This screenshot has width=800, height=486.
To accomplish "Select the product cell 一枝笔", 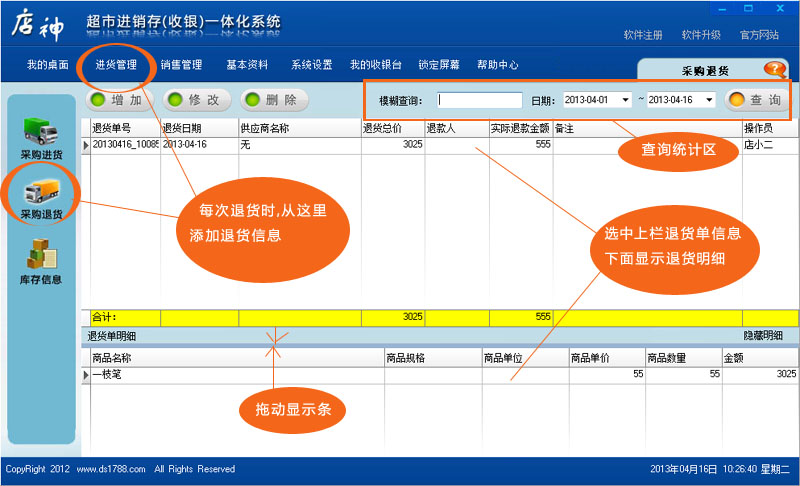I will tap(237, 374).
